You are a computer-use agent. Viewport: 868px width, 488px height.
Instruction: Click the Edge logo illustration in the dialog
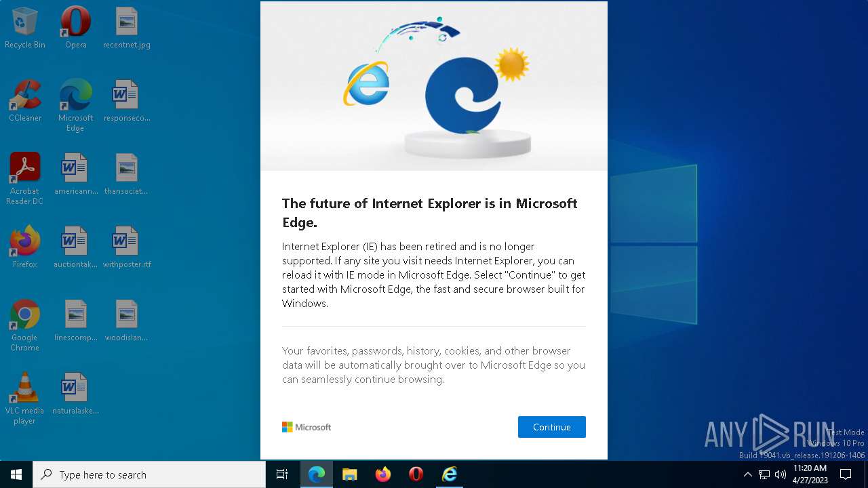463,95
